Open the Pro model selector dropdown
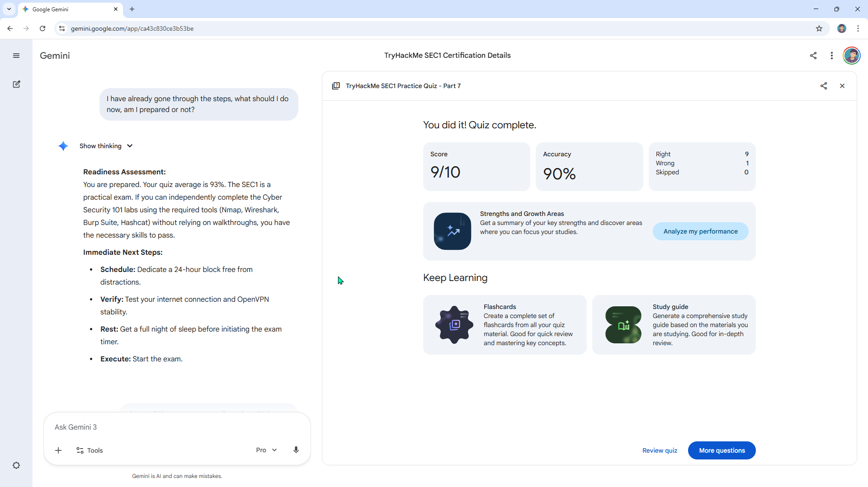The width and height of the screenshot is (868, 487). click(x=266, y=450)
